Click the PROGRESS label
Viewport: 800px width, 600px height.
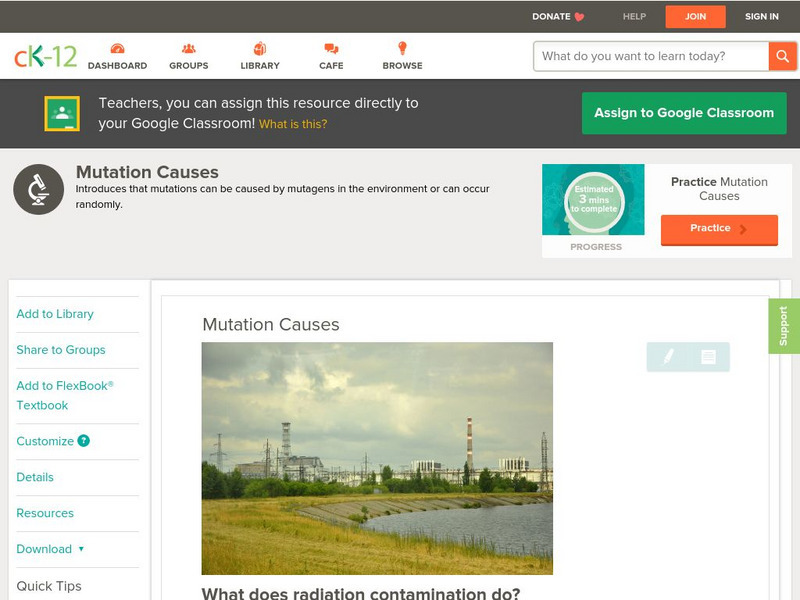[596, 247]
